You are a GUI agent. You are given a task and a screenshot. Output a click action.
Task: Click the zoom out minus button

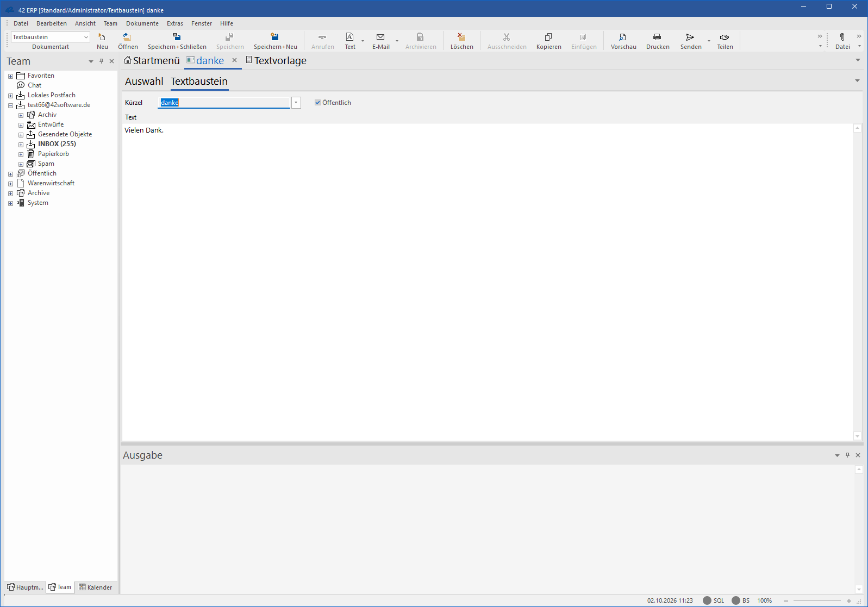point(786,600)
